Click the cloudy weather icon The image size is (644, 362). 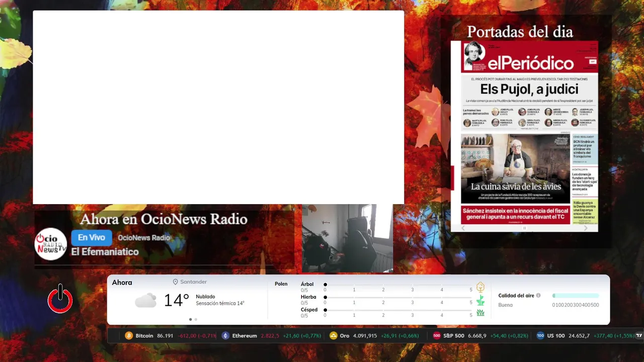[145, 301]
